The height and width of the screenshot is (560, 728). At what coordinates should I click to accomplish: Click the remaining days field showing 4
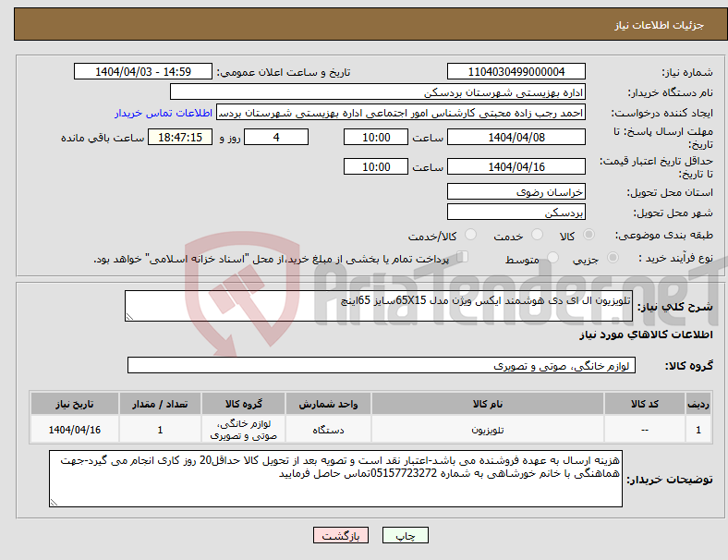point(276,137)
